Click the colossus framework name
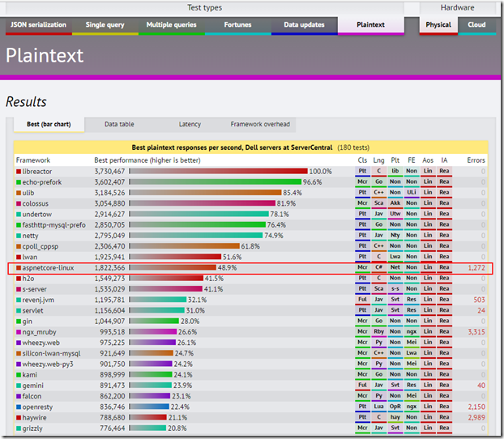 (36, 204)
